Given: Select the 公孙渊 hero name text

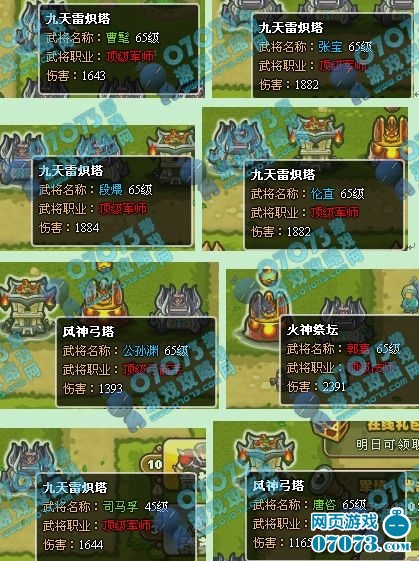Looking at the screenshot, I should point(141,350).
